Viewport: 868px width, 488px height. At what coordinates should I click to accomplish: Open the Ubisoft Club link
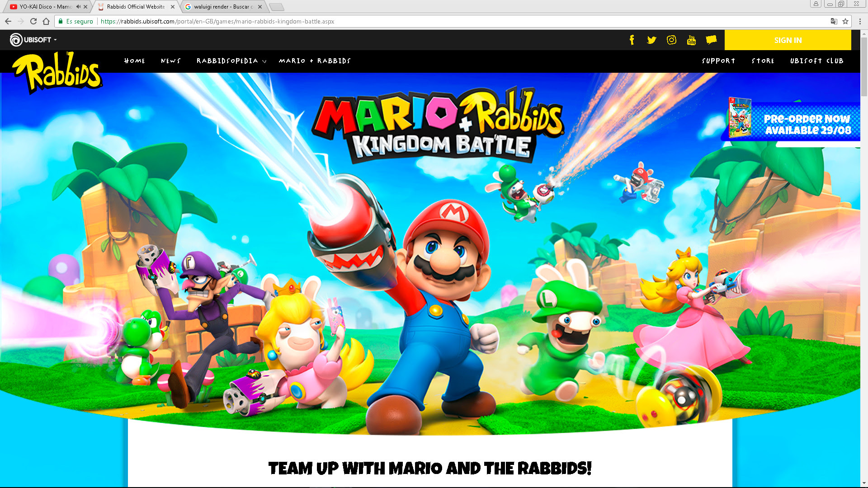point(816,61)
